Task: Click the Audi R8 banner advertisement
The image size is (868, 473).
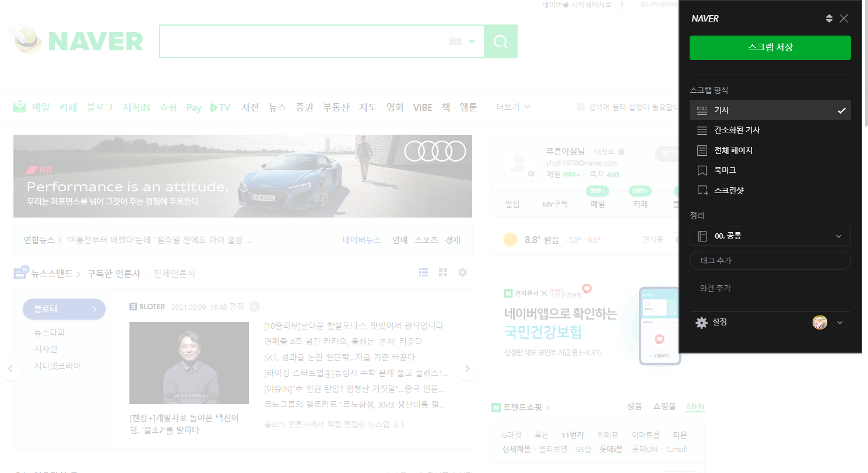Action: [243, 176]
